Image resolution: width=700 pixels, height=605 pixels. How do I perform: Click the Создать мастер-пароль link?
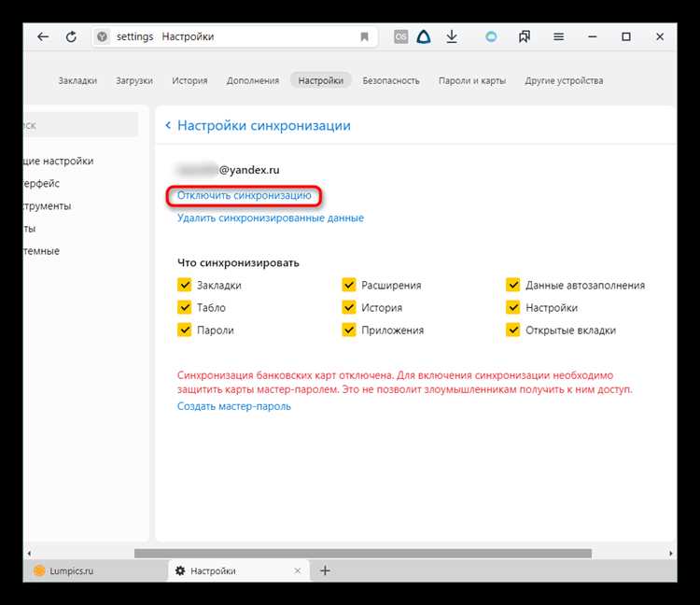(x=233, y=406)
